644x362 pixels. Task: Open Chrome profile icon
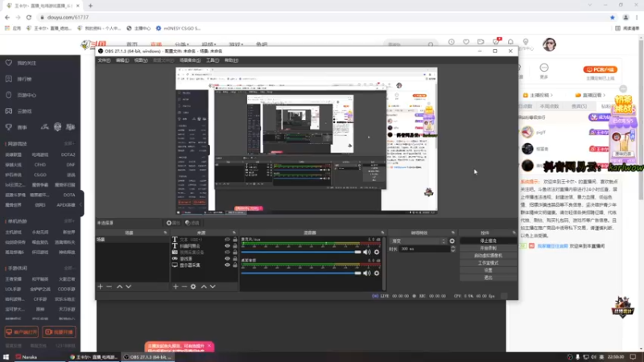pyautogui.click(x=625, y=17)
